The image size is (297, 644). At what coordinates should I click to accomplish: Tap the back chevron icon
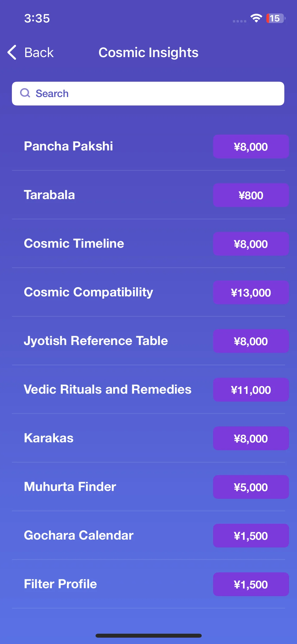click(x=12, y=52)
